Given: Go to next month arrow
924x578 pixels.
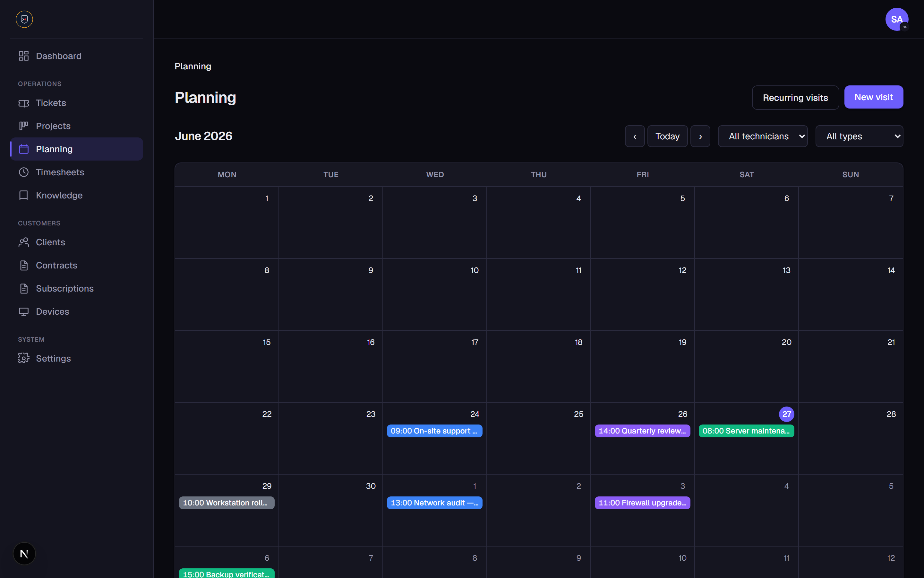Looking at the screenshot, I should [x=700, y=136].
